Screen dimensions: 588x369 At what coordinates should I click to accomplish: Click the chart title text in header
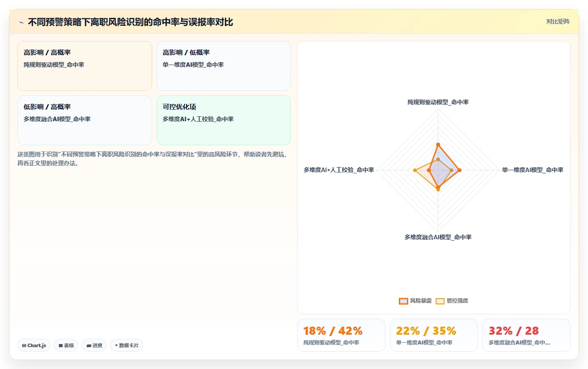coord(130,22)
